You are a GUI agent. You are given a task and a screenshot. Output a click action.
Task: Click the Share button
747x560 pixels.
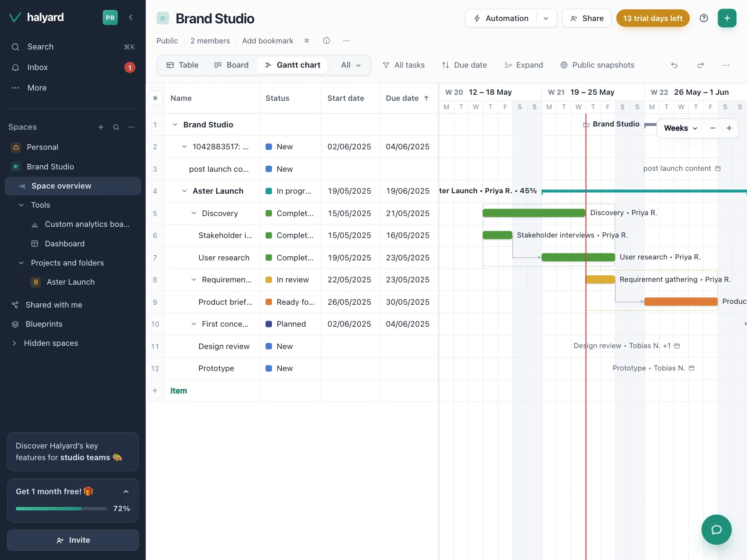click(x=587, y=18)
